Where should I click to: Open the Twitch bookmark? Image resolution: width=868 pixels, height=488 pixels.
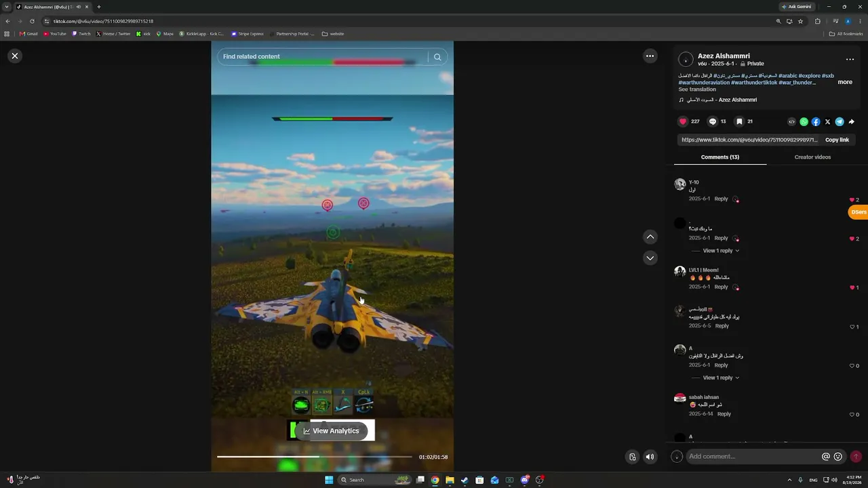tap(81, 34)
